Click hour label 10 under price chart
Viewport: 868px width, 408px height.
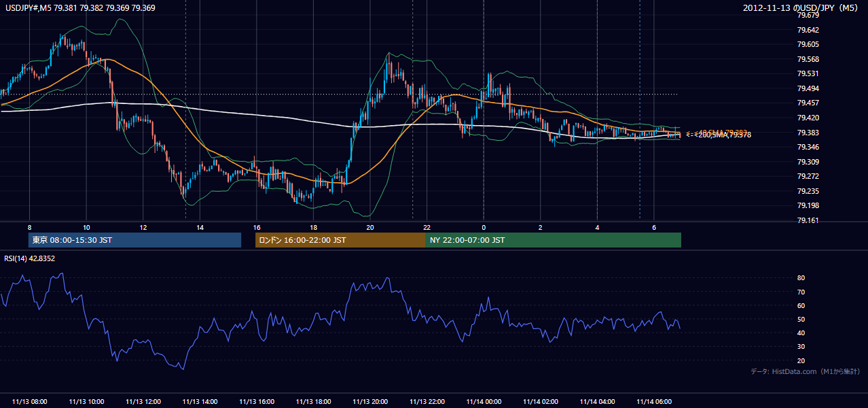pyautogui.click(x=86, y=227)
